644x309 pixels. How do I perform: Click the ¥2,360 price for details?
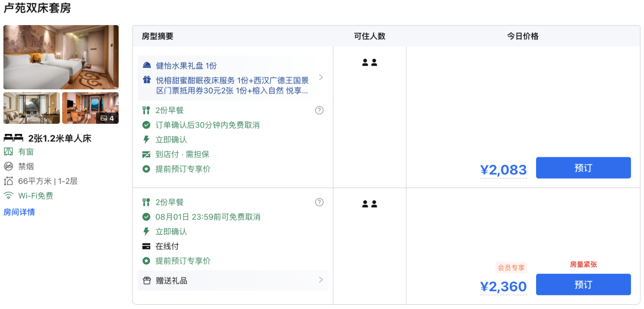point(503,287)
